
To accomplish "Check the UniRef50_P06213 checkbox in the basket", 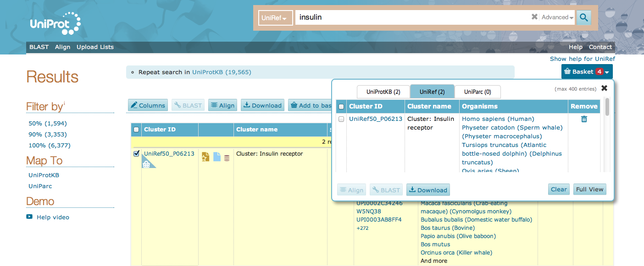I will [341, 119].
